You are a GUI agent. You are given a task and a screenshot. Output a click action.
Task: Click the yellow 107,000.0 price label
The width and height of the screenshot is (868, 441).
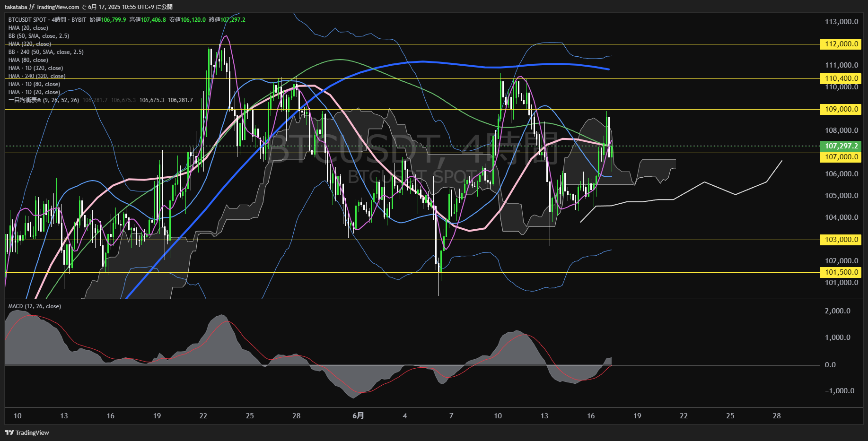[x=841, y=157]
